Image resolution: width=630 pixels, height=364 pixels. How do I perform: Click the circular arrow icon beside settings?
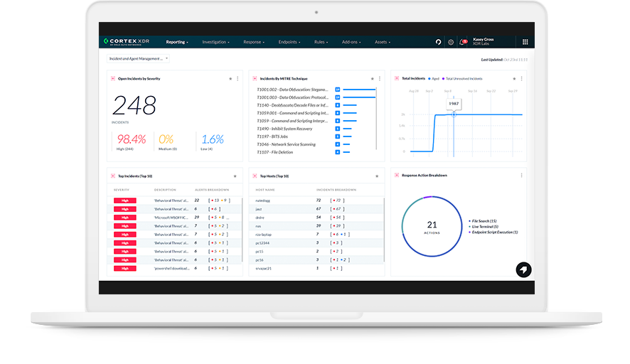[438, 42]
